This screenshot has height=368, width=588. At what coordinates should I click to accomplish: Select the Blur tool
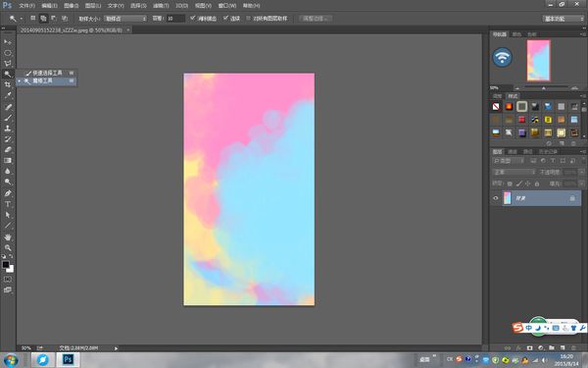(x=8, y=171)
